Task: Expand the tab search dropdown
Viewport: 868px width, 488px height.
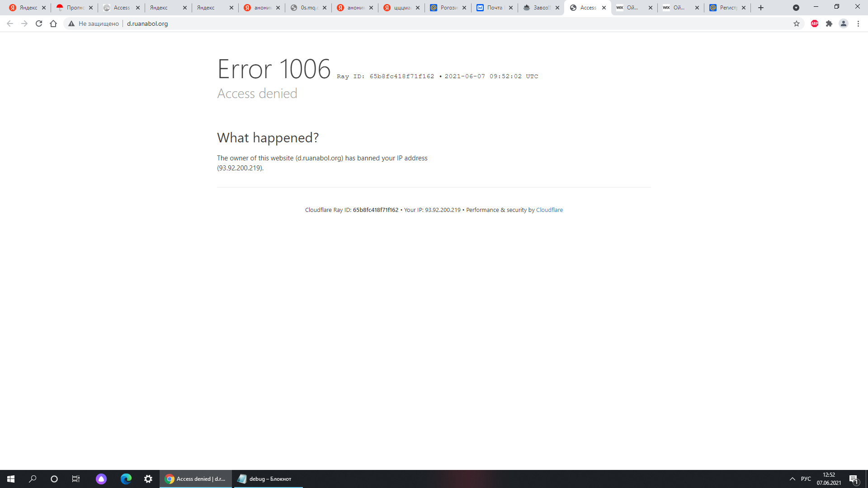Action: click(x=796, y=8)
